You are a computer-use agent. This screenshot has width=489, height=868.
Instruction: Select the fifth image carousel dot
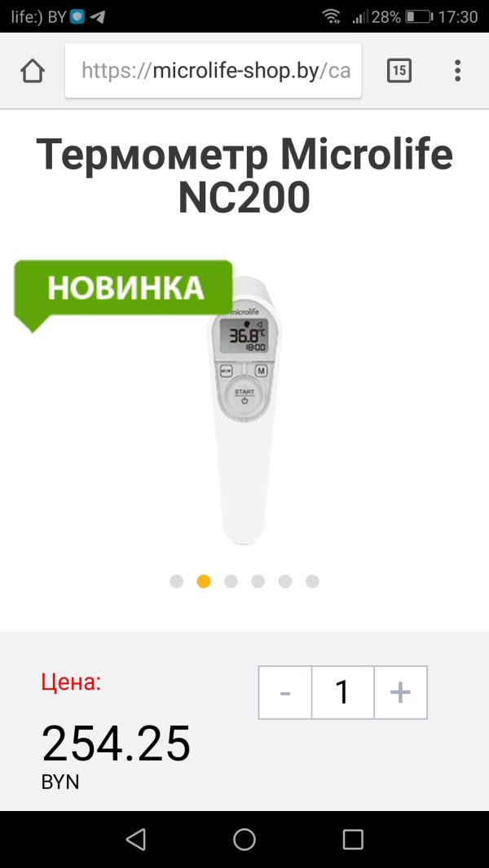285,581
